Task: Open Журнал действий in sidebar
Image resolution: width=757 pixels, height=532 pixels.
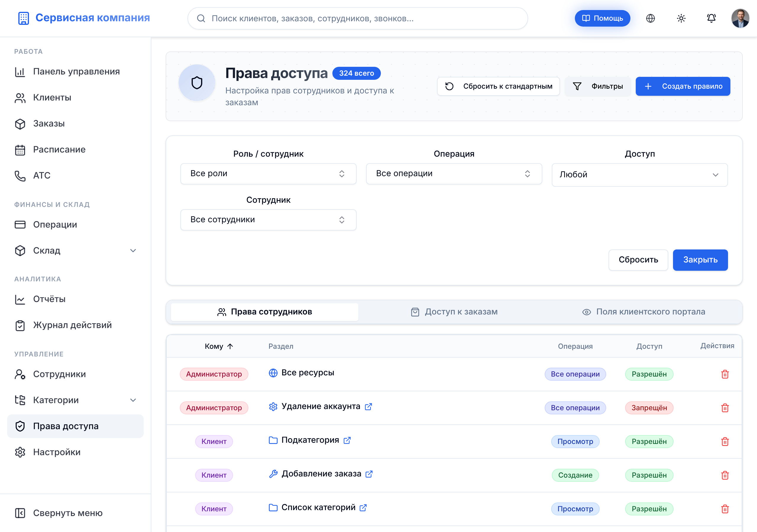Action: 75,325
